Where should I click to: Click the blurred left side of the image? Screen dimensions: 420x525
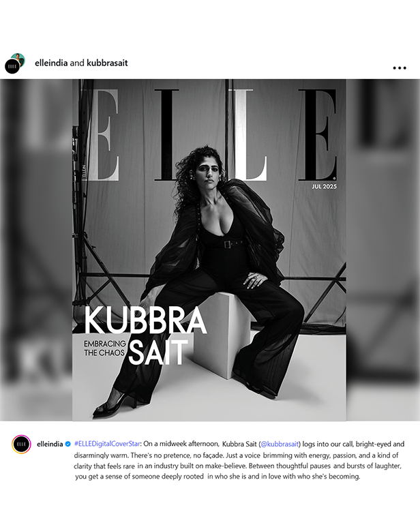tap(36, 250)
